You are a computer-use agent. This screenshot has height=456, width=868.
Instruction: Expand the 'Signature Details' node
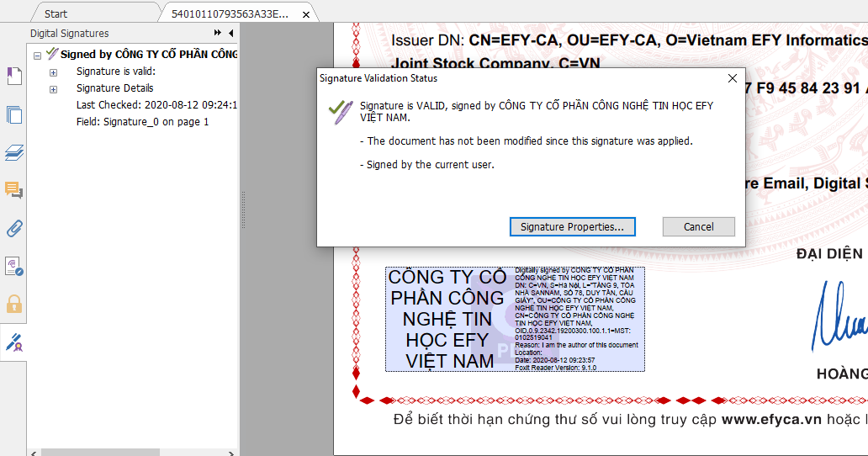[53, 89]
